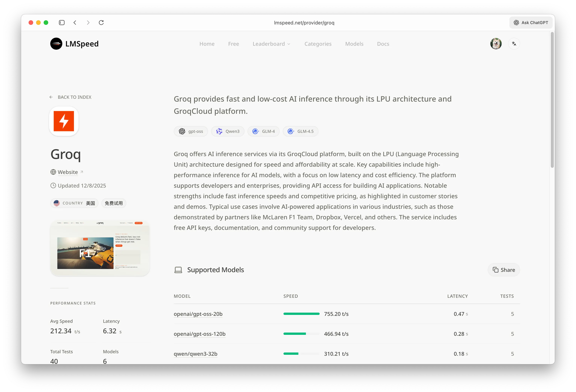Toggle the browser sidebar icon
This screenshot has width=576, height=392.
62,23
